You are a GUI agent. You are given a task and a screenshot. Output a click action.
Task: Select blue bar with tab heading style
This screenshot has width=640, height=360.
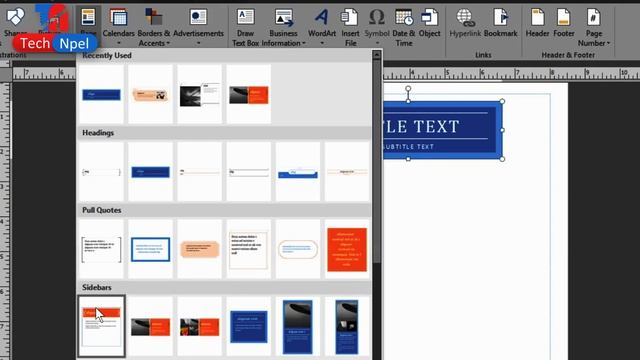tap(298, 172)
